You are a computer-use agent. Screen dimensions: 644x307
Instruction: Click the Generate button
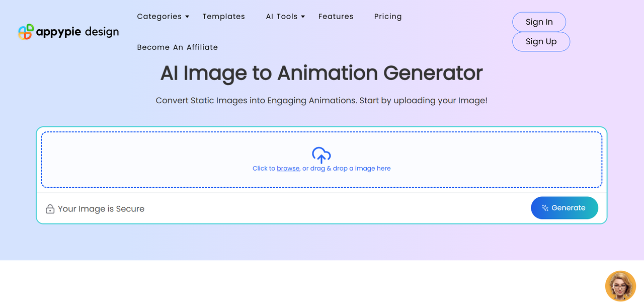click(x=565, y=208)
